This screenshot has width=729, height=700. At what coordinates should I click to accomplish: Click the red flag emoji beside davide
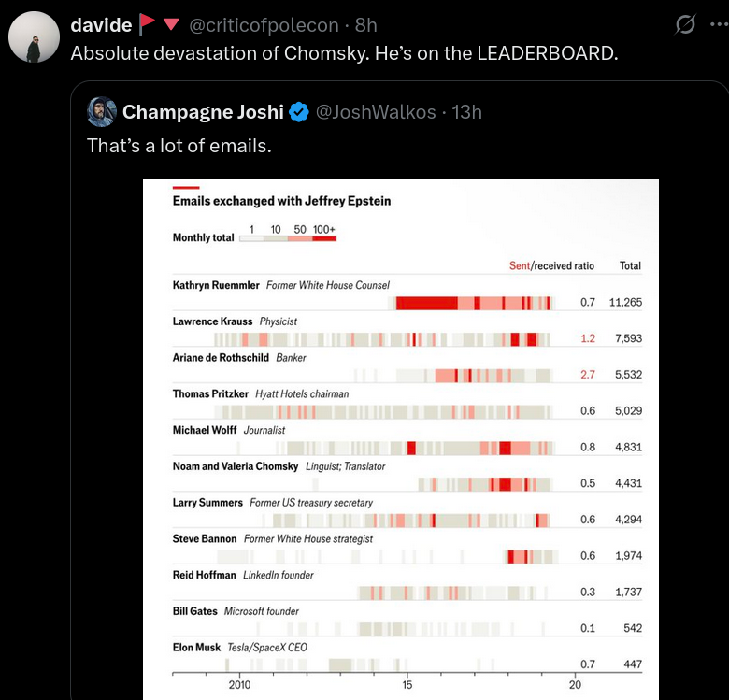coord(147,25)
